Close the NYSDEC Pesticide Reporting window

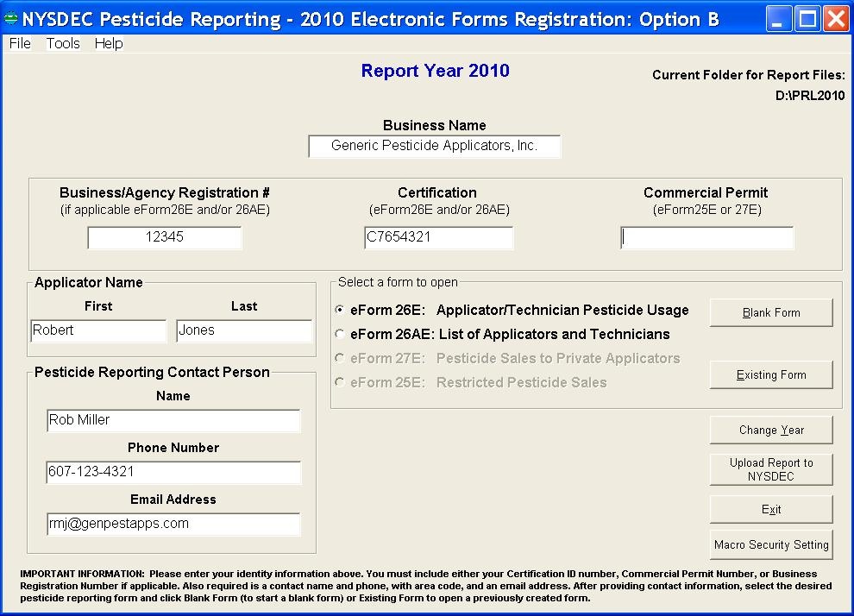coord(836,19)
